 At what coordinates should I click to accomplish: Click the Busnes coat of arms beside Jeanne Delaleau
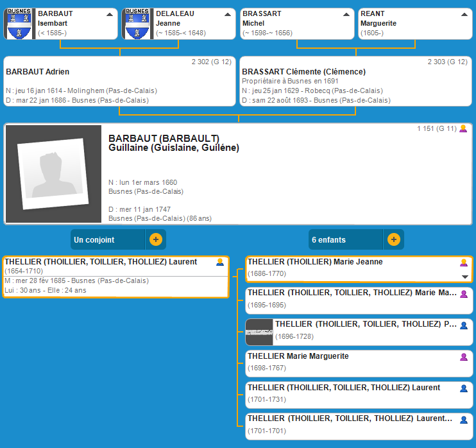point(138,24)
